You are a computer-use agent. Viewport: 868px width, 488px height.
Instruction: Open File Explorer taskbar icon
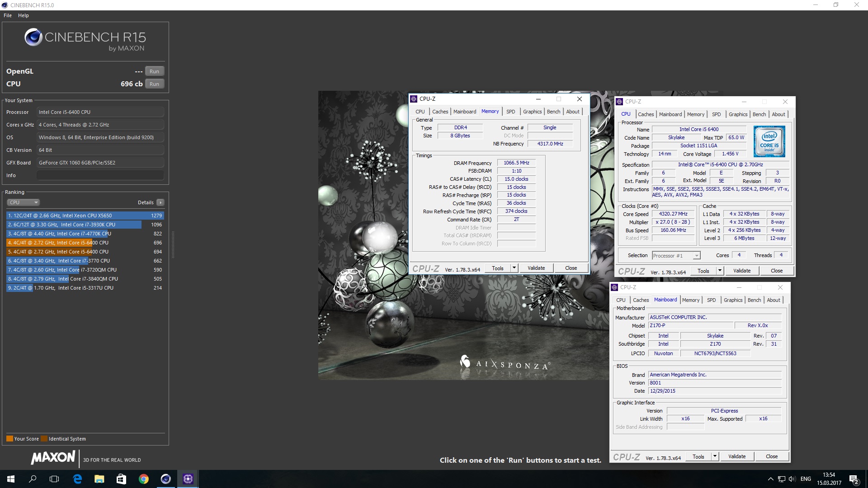(x=99, y=479)
